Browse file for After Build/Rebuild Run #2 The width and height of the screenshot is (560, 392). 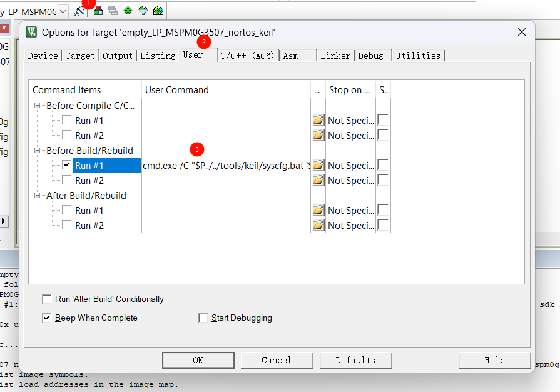[x=318, y=226]
